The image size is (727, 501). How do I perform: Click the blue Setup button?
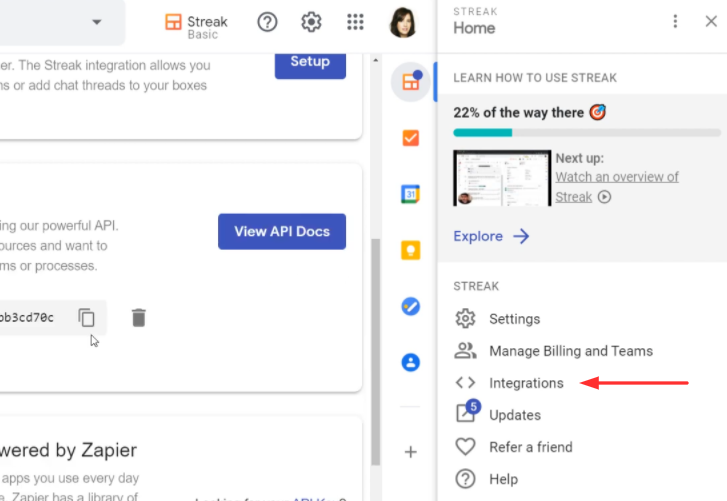(310, 65)
